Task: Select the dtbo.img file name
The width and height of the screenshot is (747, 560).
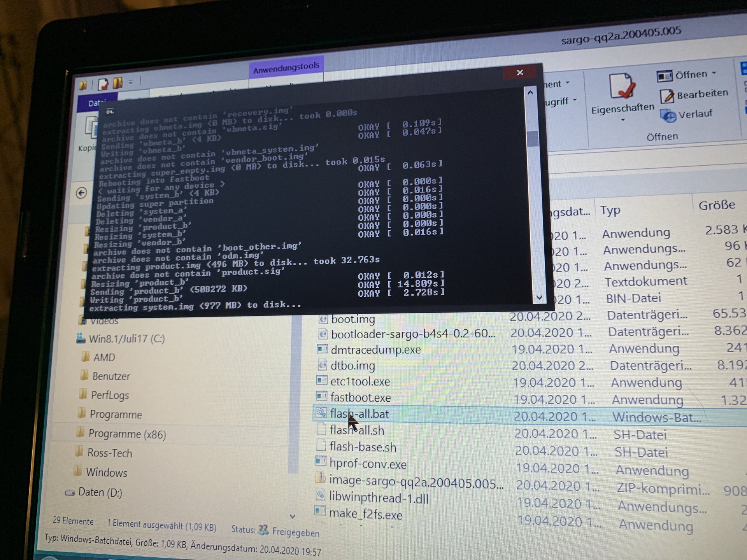Action: pyautogui.click(x=353, y=366)
